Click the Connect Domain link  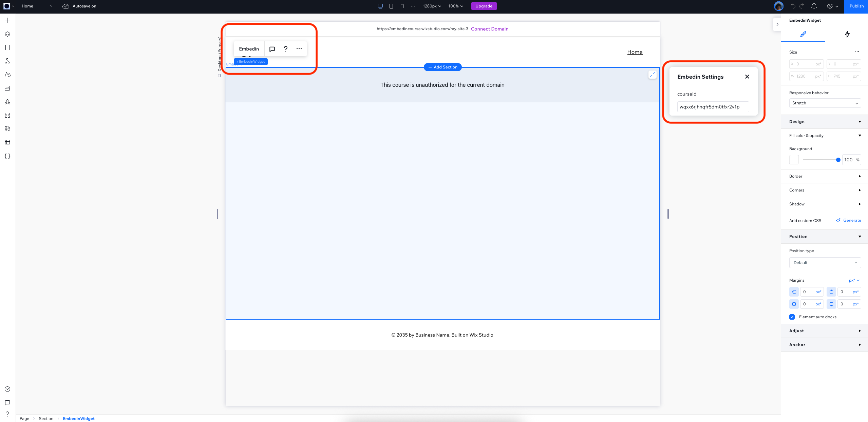(490, 29)
